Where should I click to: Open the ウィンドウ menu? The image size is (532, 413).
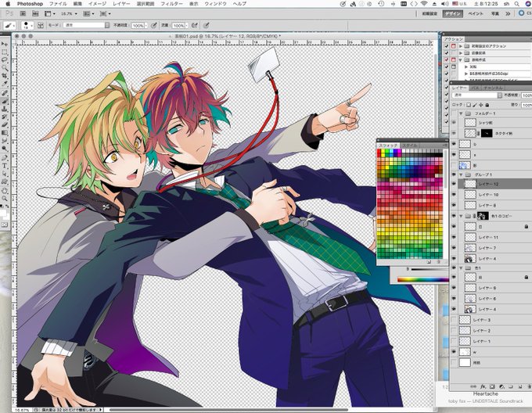point(216,4)
